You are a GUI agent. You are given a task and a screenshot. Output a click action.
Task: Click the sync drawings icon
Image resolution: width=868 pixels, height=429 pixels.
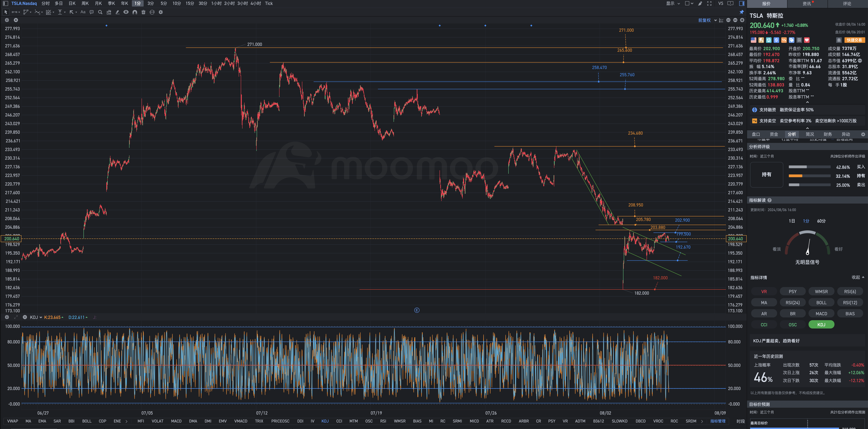pos(152,12)
